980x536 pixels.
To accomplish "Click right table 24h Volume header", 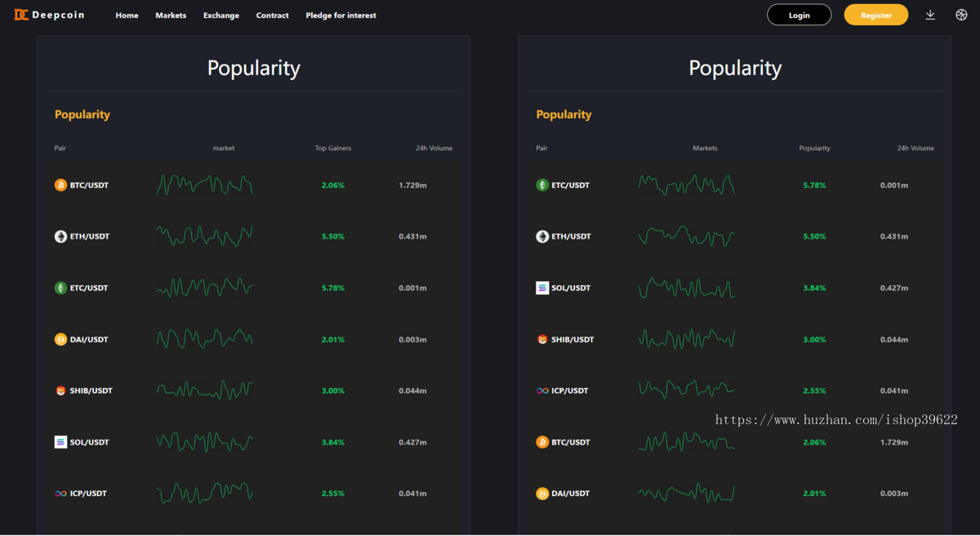I will click(915, 149).
